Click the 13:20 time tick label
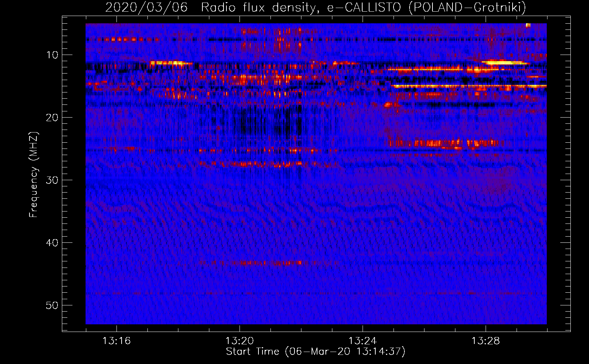This screenshot has width=589, height=364. (x=240, y=341)
